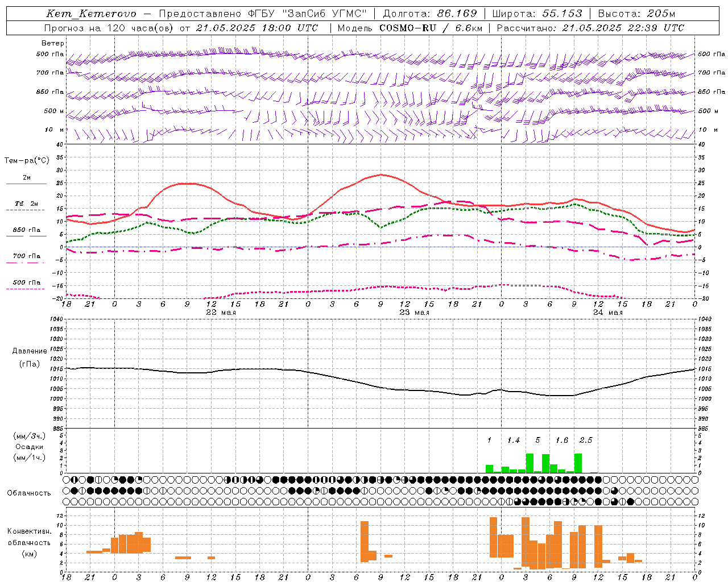This screenshot has height=582, width=728.
Task: Click the (мм/1ч.) precipitation unit label
Action: pos(30,458)
